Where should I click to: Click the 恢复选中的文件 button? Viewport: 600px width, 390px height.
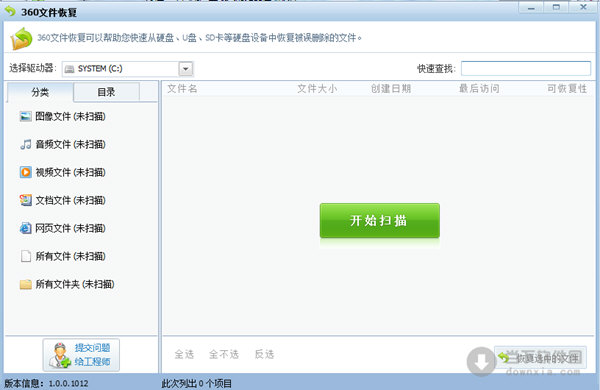pyautogui.click(x=540, y=357)
